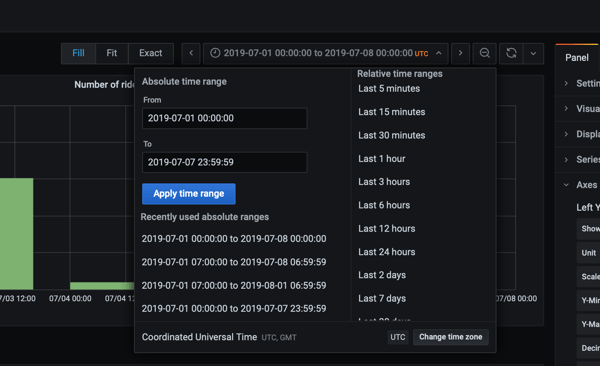
Task: Pick recent range ending 2019-07-07 23:59:59
Action: [234, 309]
